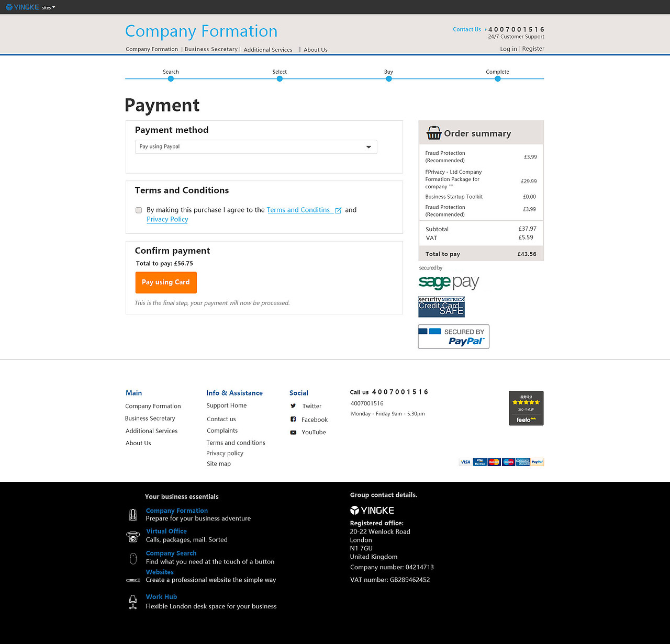The image size is (670, 644).
Task: Click the Total to pay £43.56 row
Action: click(x=481, y=254)
